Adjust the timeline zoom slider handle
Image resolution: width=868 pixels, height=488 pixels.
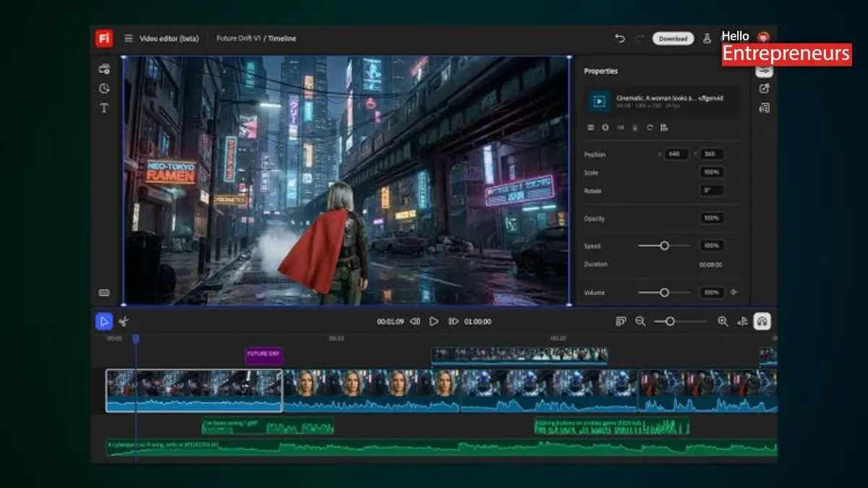pos(670,322)
